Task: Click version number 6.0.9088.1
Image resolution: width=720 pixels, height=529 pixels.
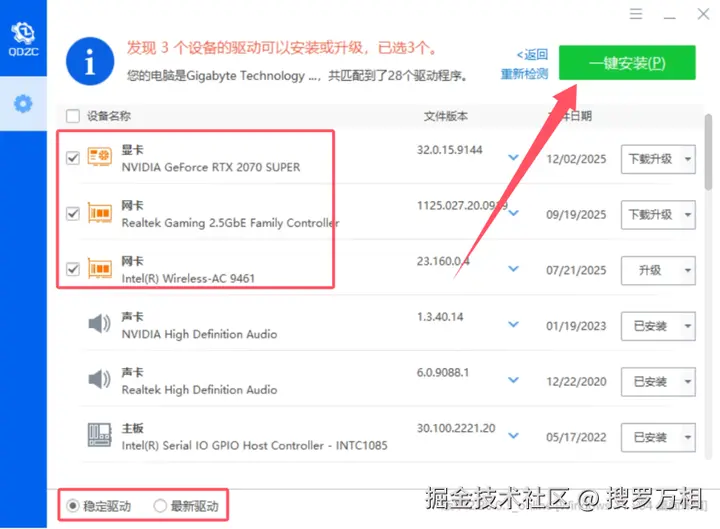Action: [x=443, y=372]
